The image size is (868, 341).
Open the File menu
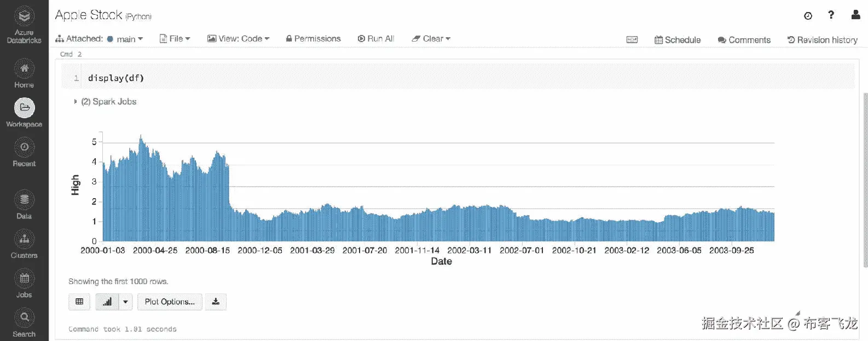[175, 39]
